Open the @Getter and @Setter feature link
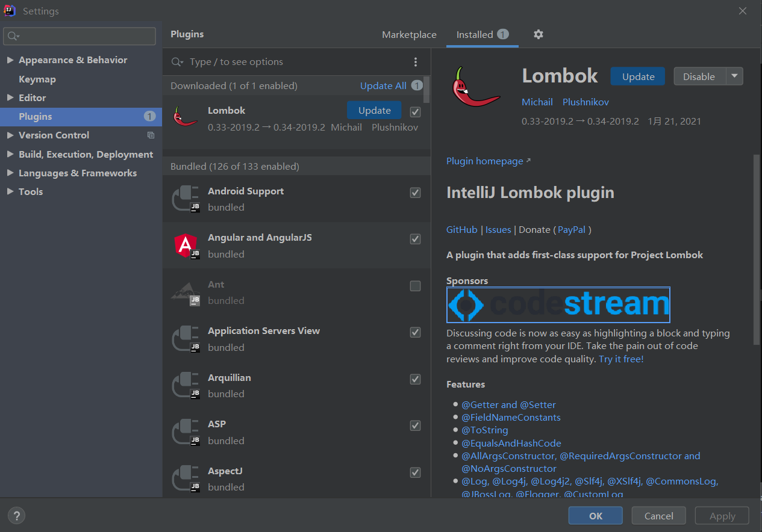 tap(508, 405)
